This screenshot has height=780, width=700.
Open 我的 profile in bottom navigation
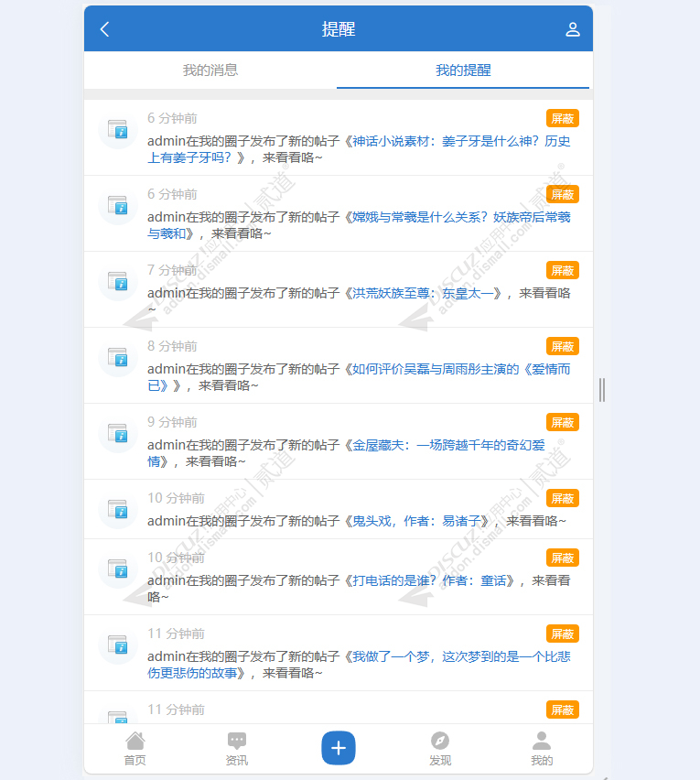point(542,748)
